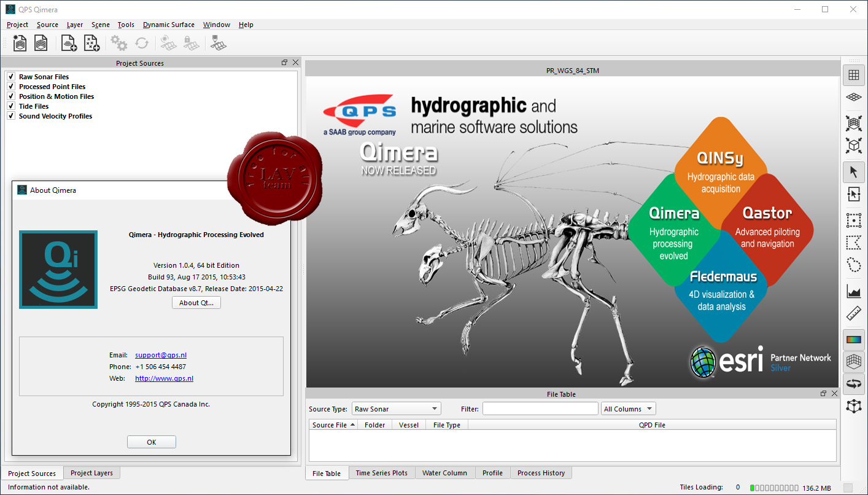
Task: Open the Window menu
Action: point(217,25)
